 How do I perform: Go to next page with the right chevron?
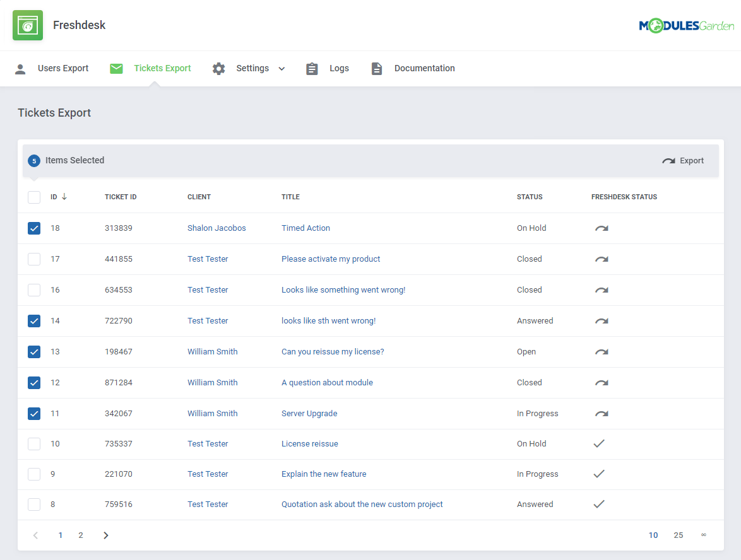pos(105,535)
